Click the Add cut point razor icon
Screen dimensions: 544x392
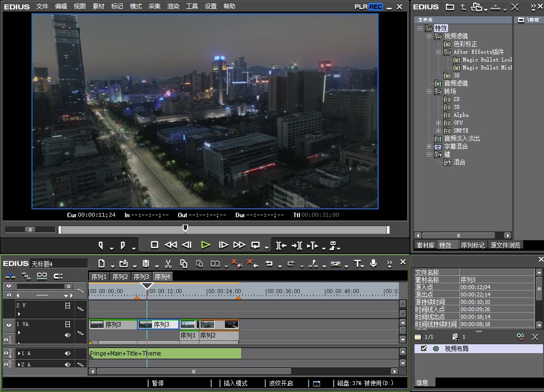[313, 264]
